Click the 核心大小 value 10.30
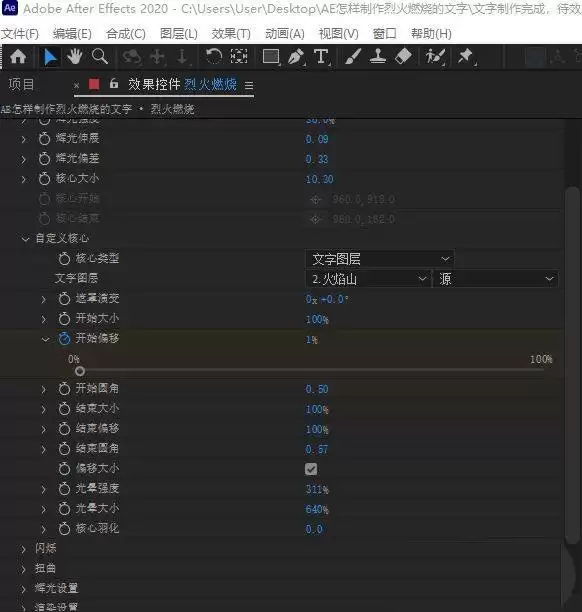This screenshot has height=612, width=582. tap(320, 179)
